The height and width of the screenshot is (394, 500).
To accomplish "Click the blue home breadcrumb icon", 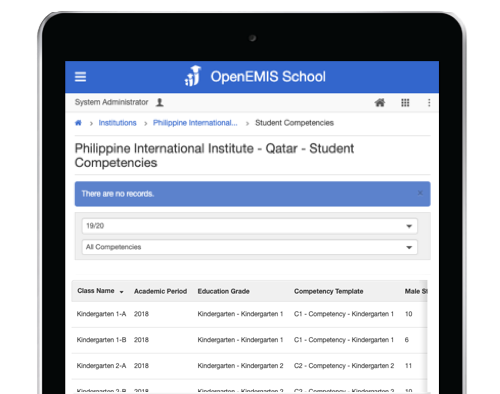I will [78, 123].
